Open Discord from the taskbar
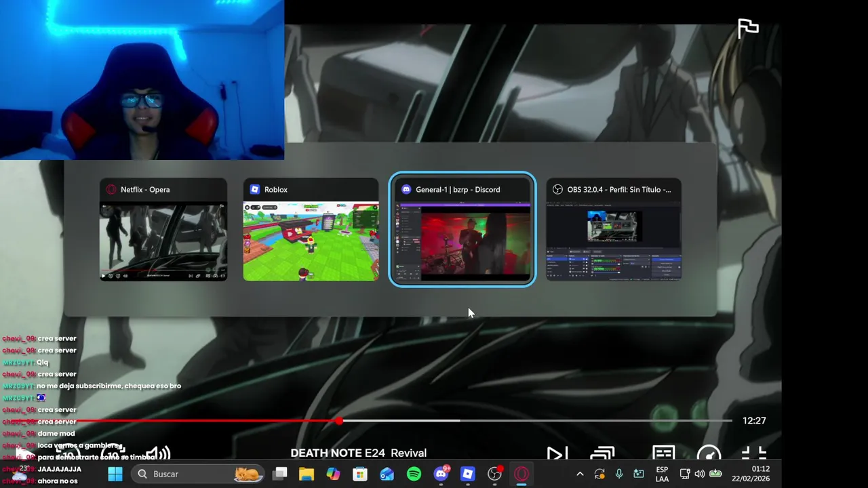Viewport: 868px width, 488px height. (441, 474)
